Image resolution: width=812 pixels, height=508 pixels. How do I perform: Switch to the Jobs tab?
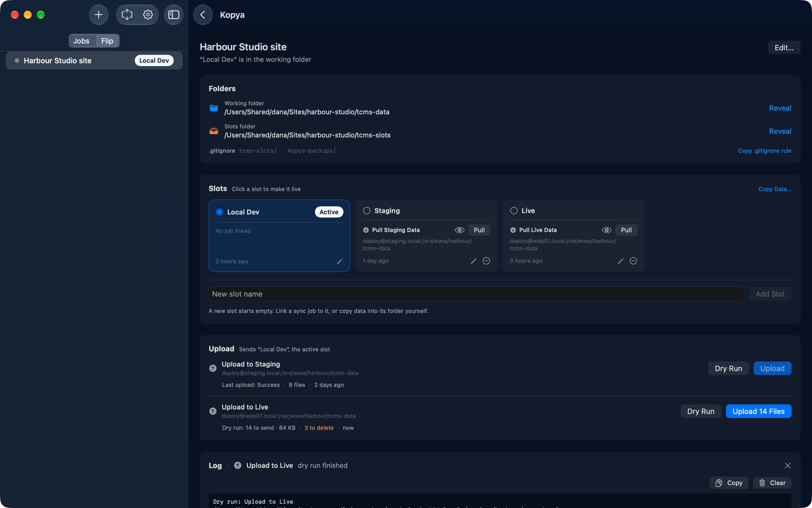click(81, 41)
